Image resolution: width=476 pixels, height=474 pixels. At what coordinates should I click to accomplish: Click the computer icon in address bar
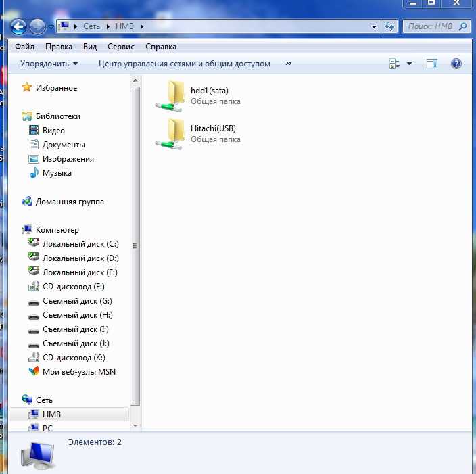tap(64, 26)
